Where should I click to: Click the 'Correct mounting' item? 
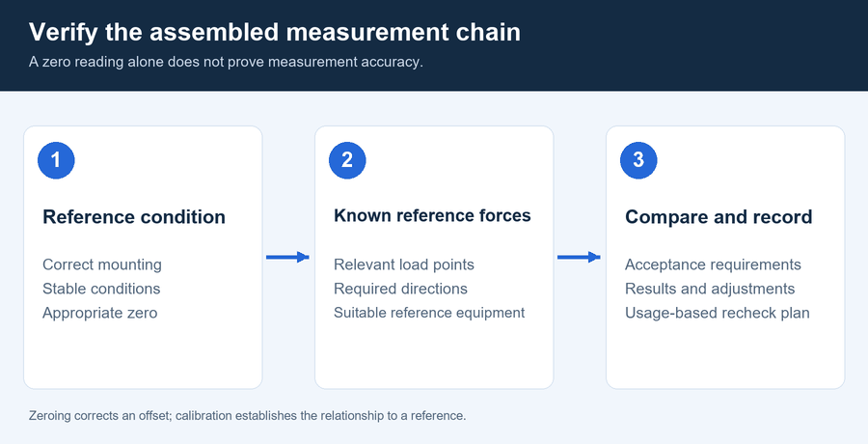coord(102,265)
